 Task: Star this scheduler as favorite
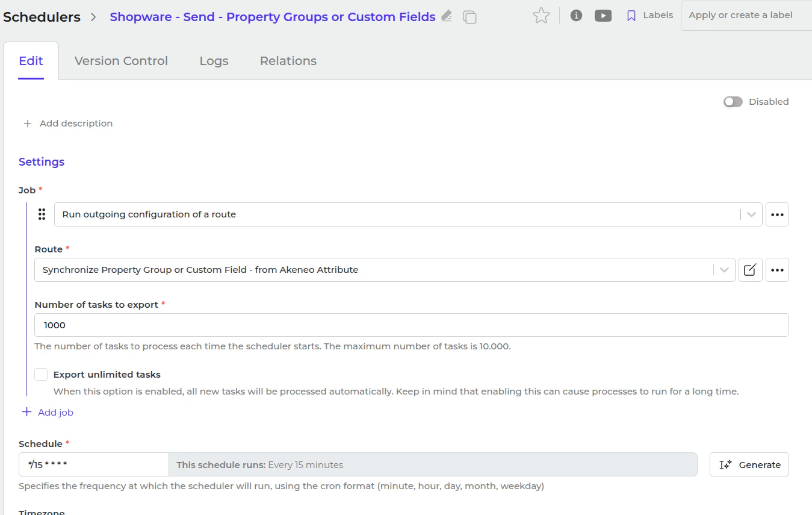(x=541, y=16)
